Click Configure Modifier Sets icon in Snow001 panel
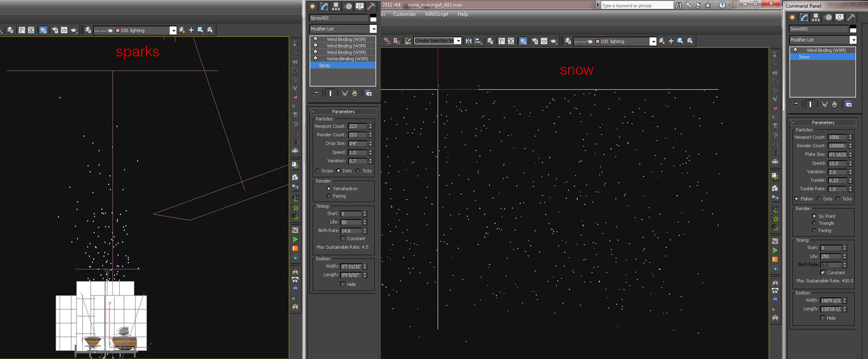This screenshot has width=868, height=359. [x=848, y=104]
